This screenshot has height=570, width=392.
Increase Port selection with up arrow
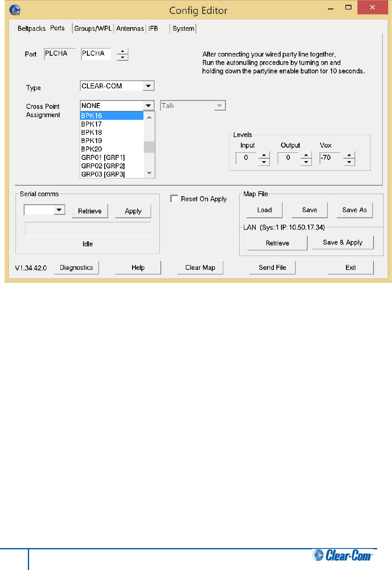(123, 51)
